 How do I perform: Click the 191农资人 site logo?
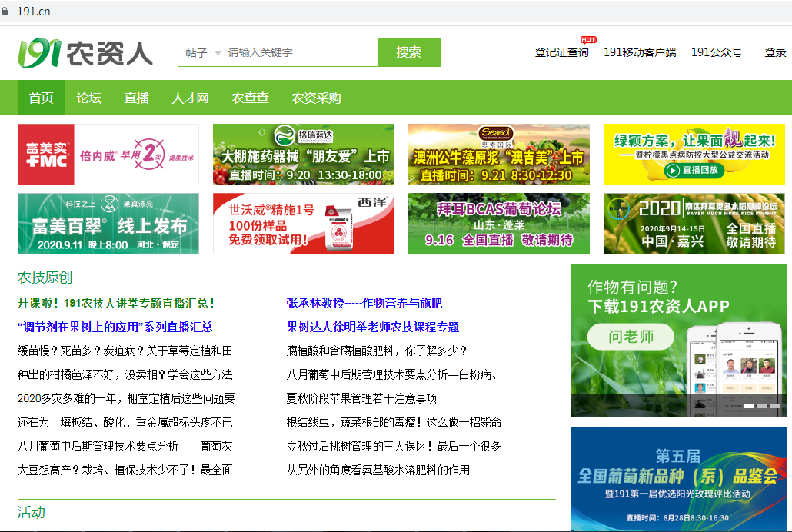[85, 54]
